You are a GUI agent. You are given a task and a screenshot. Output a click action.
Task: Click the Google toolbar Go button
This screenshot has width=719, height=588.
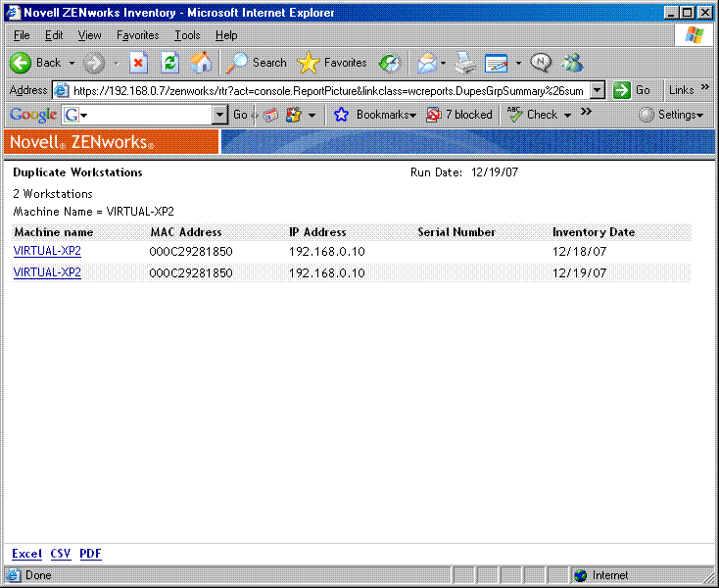(x=240, y=115)
